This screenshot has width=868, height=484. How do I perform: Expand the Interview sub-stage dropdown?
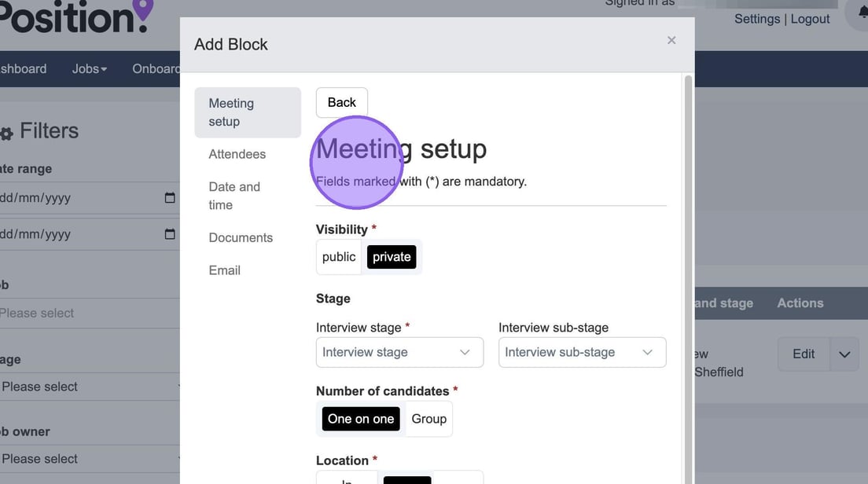[582, 352]
